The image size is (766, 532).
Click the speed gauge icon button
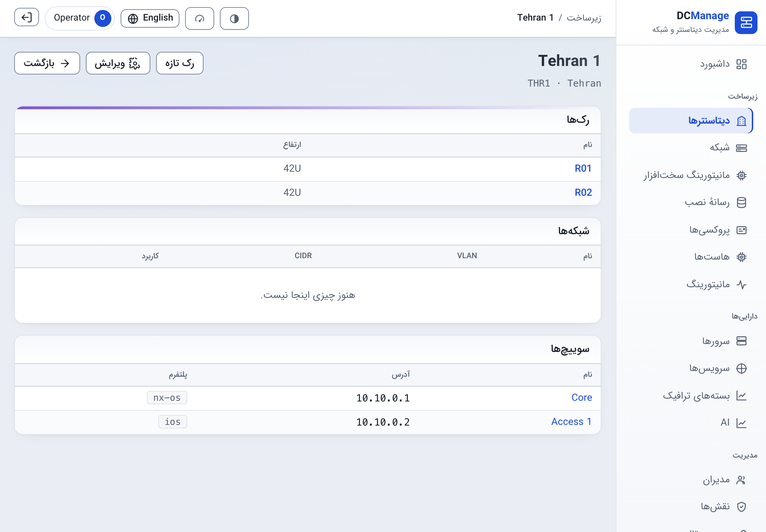(200, 18)
